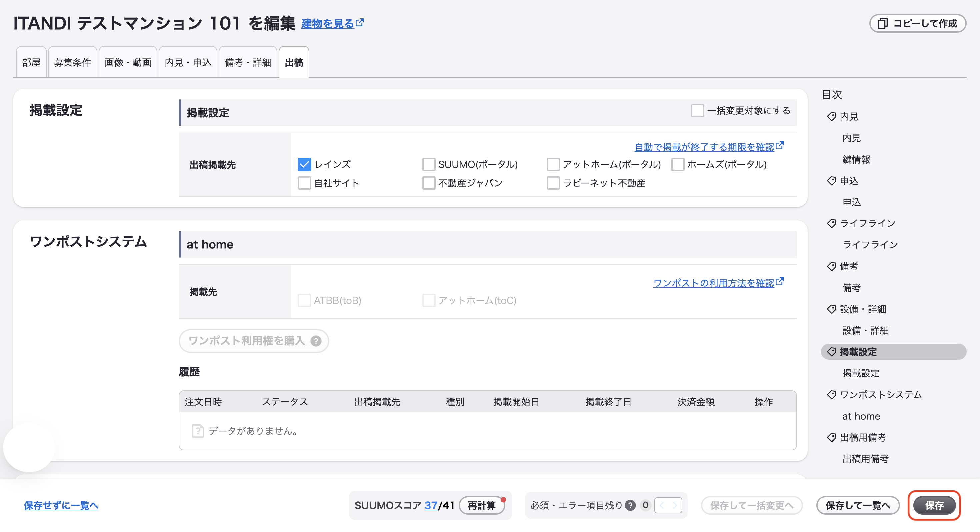Click 保存して一覧へ button
The width and height of the screenshot is (980, 532).
[858, 505]
